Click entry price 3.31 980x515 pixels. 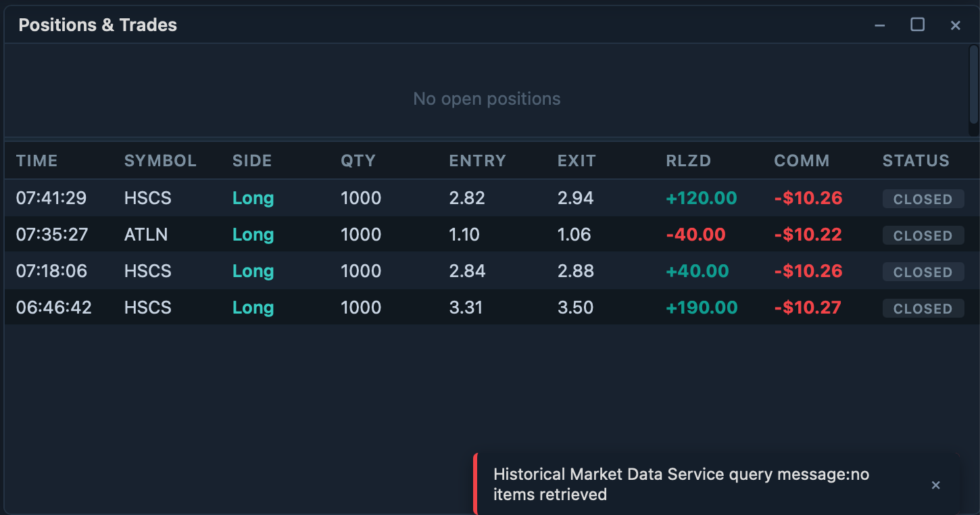466,308
